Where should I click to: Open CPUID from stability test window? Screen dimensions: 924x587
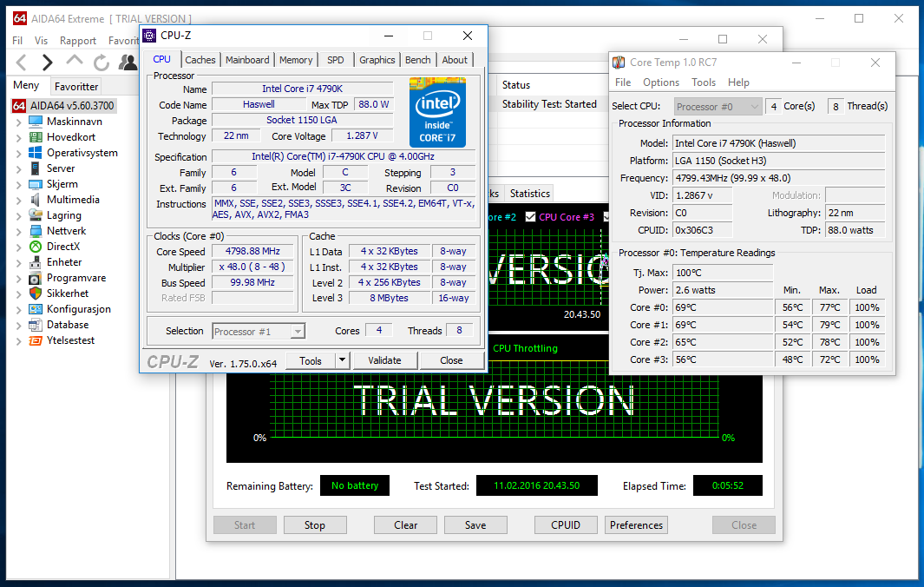point(566,525)
